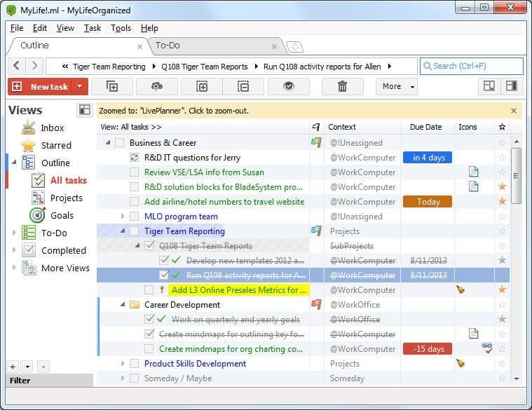
Task: Open the Task menu
Action: tap(92, 28)
